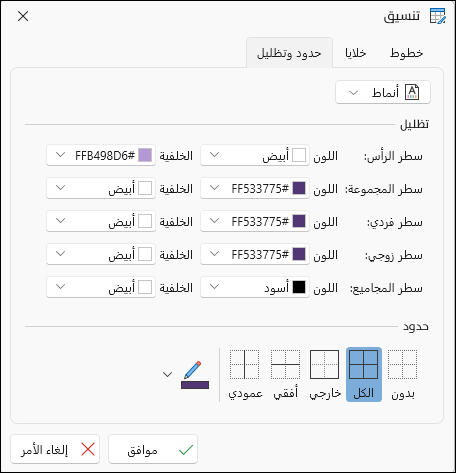The height and width of the screenshot is (473, 456).
Task: Select the بدون (no borders) icon
Action: (403, 365)
